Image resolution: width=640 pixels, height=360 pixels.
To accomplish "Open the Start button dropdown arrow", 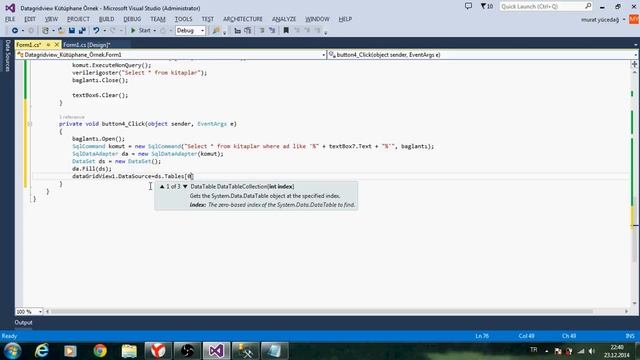I will (154, 31).
